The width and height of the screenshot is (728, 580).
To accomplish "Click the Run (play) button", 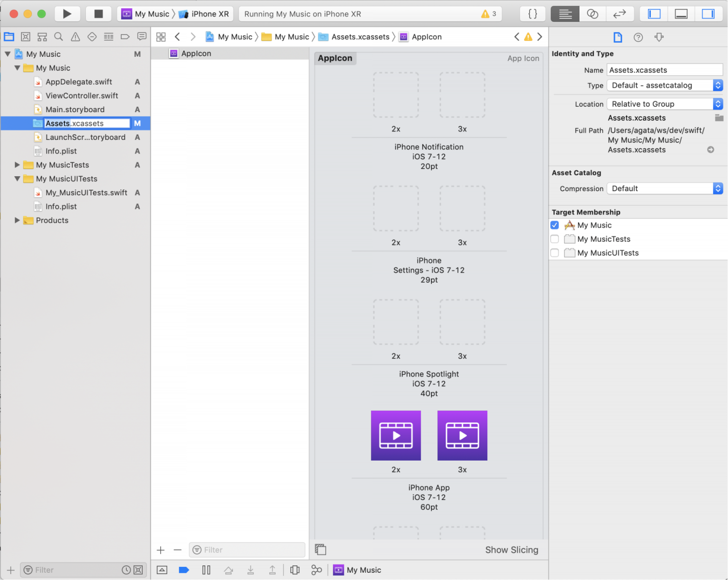I will click(x=67, y=14).
